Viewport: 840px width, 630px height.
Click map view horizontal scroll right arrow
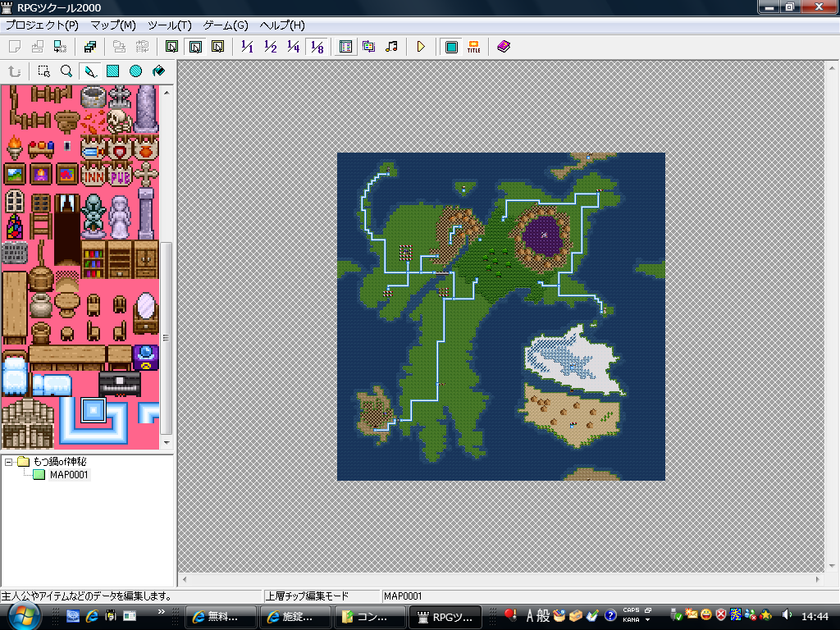click(818, 579)
